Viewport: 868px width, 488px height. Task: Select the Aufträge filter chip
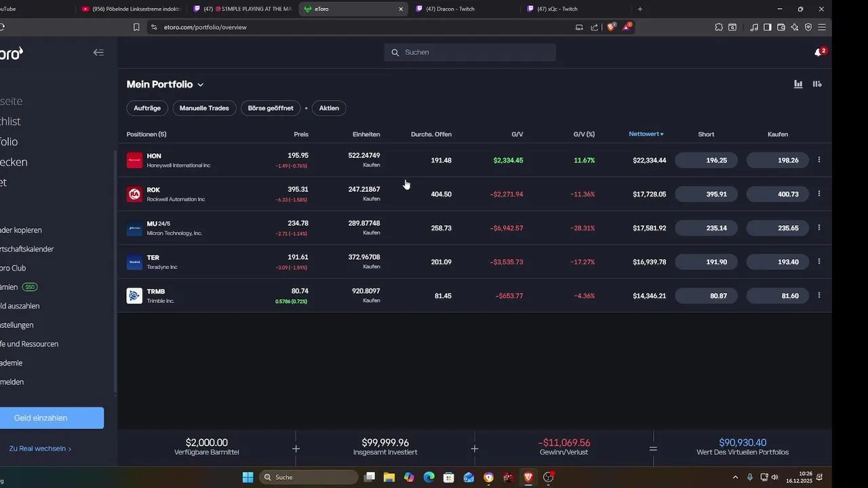[147, 108]
